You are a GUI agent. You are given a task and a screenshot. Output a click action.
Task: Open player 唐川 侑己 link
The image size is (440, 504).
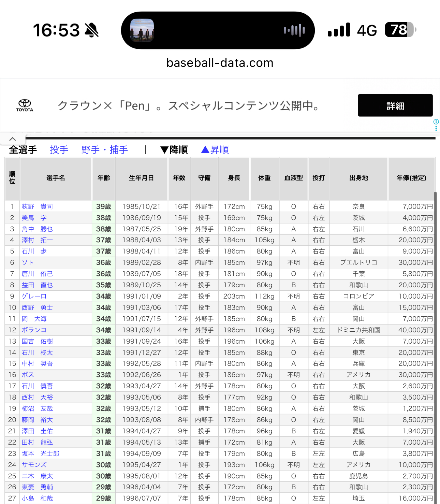tap(37, 274)
